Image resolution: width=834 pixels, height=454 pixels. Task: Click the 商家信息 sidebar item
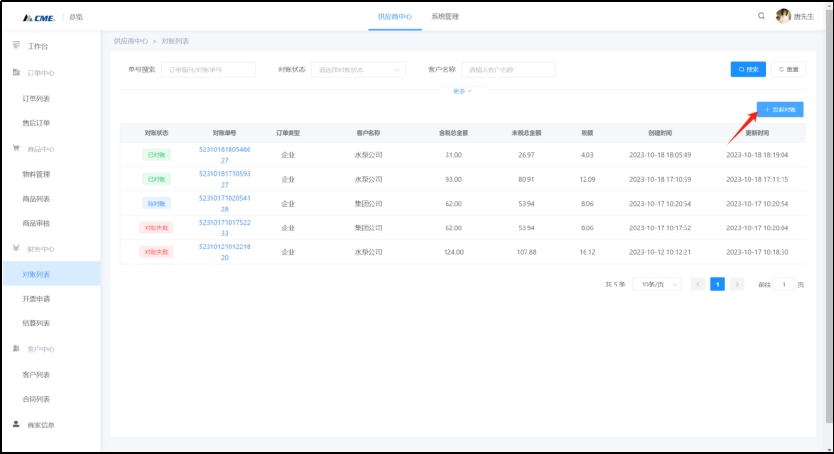(40, 424)
